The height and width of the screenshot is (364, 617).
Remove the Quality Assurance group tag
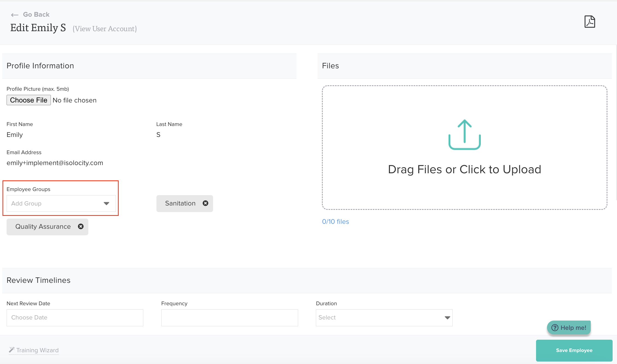tap(81, 226)
